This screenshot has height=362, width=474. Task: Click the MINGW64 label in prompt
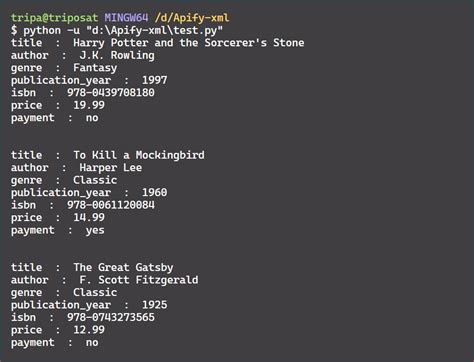point(126,18)
